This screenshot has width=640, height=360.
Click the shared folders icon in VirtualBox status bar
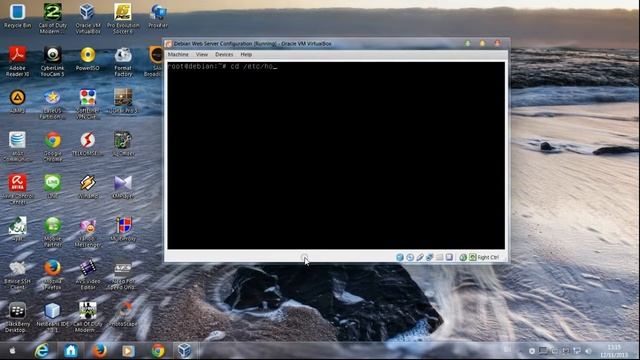tap(440, 257)
